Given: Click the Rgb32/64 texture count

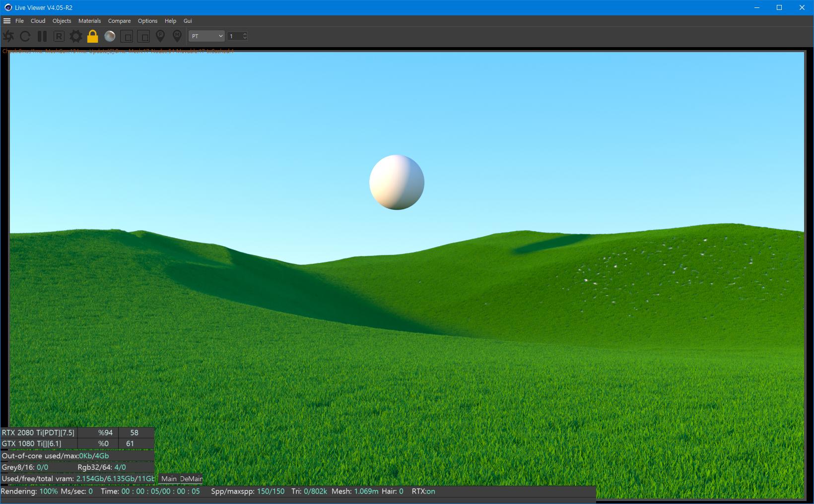Looking at the screenshot, I should [102, 467].
